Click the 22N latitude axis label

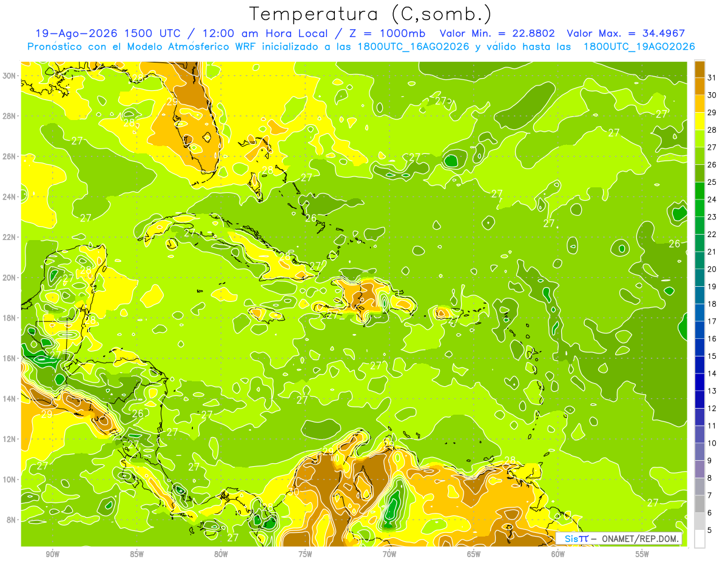(x=10, y=237)
